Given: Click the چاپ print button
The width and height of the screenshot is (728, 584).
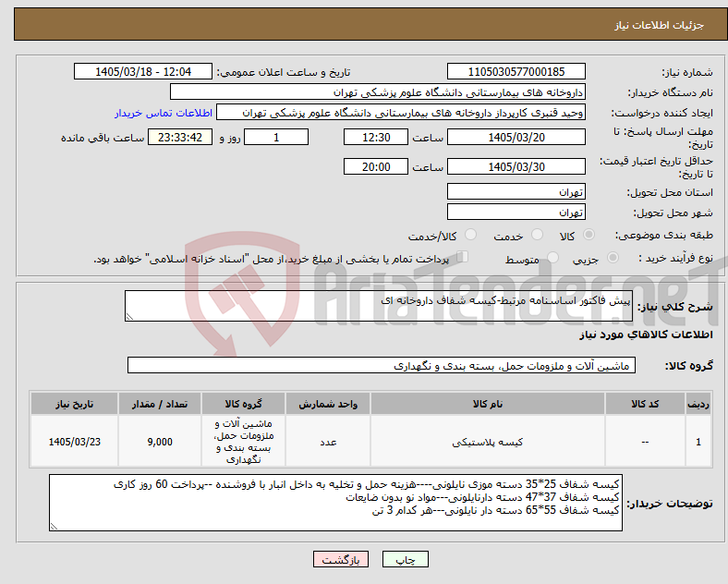Looking at the screenshot, I should tap(406, 559).
